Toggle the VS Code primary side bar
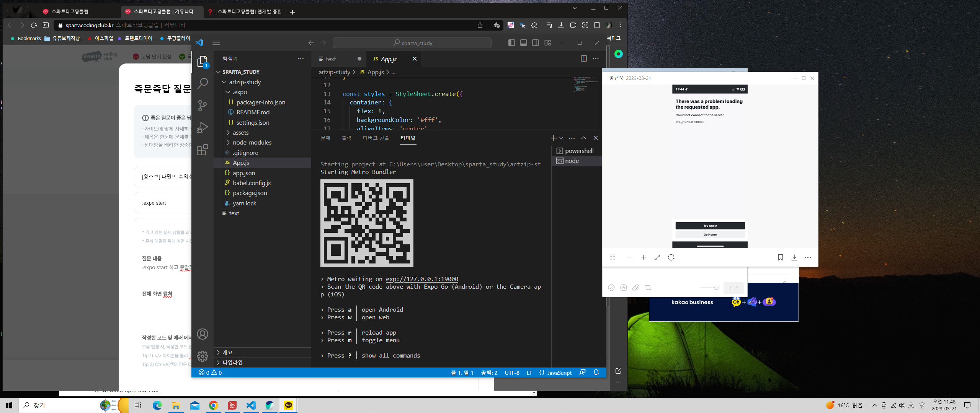 (x=511, y=43)
